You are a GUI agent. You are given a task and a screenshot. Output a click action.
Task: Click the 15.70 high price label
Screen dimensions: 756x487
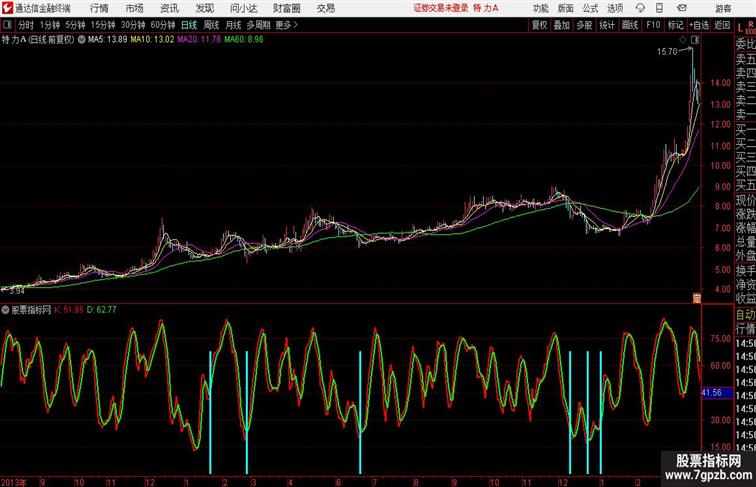point(667,52)
